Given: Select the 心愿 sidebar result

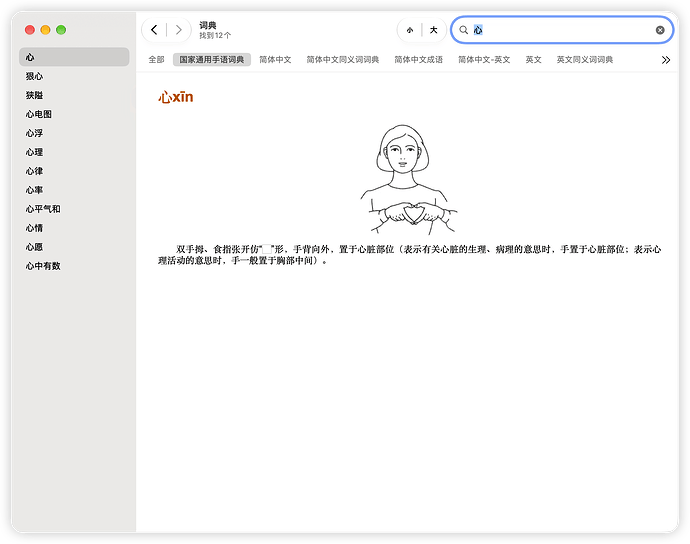Looking at the screenshot, I should tap(74, 246).
